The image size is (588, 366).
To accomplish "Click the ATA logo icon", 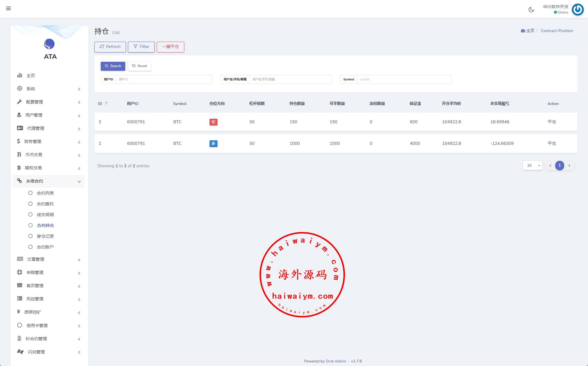I will (49, 44).
